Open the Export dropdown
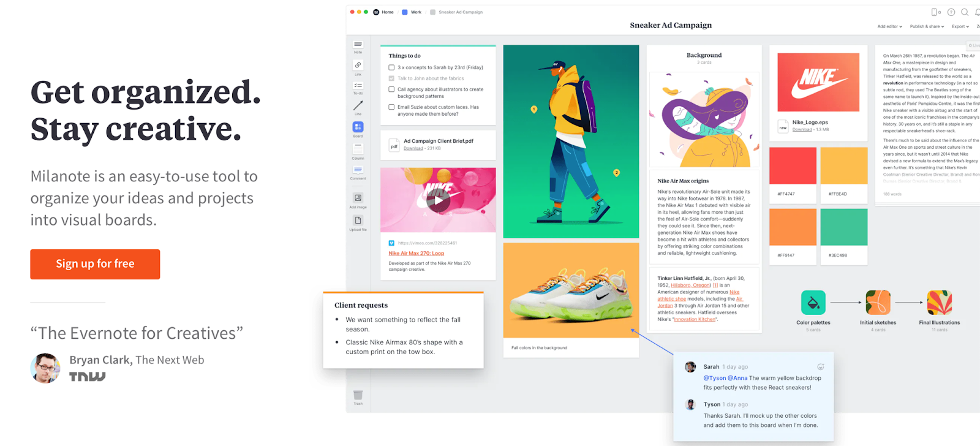 960,26
